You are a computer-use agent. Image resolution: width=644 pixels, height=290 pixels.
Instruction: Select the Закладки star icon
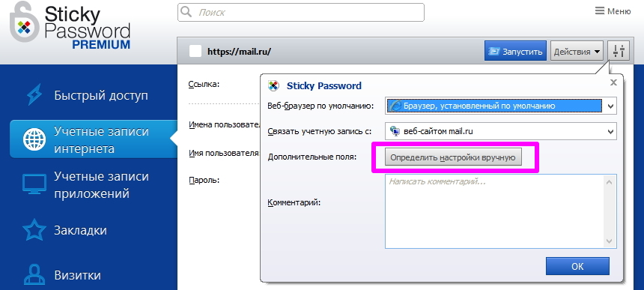point(34,230)
